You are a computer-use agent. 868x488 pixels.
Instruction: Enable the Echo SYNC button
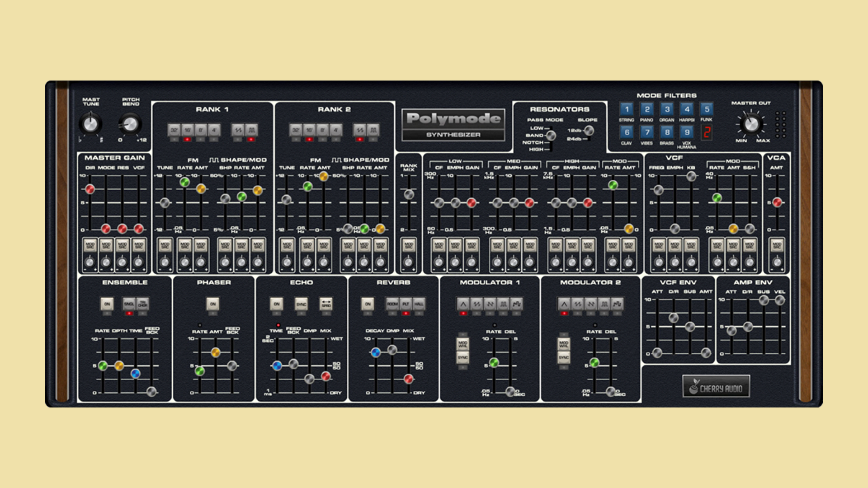click(x=301, y=304)
